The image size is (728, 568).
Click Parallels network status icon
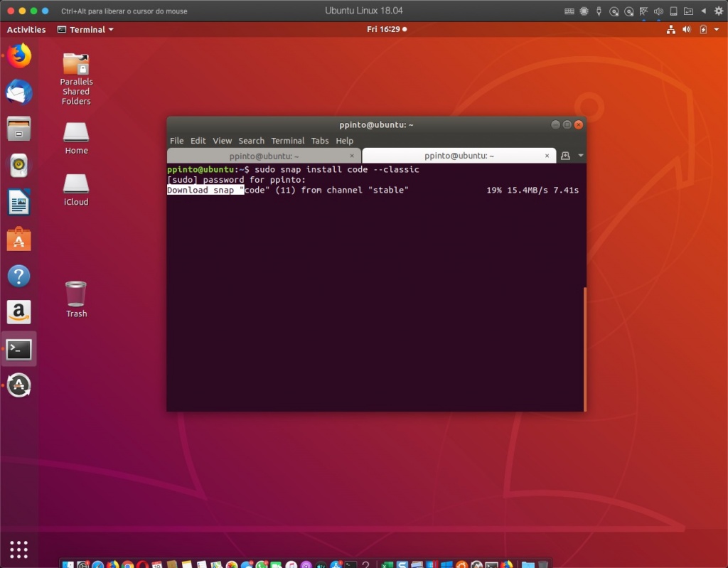(643, 11)
